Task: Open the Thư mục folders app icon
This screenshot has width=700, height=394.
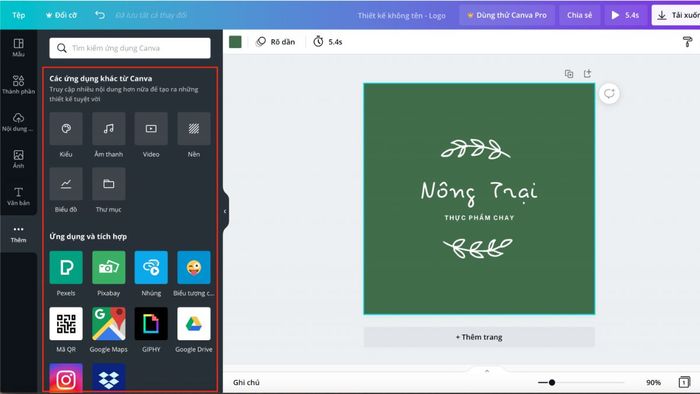Action: 108,184
